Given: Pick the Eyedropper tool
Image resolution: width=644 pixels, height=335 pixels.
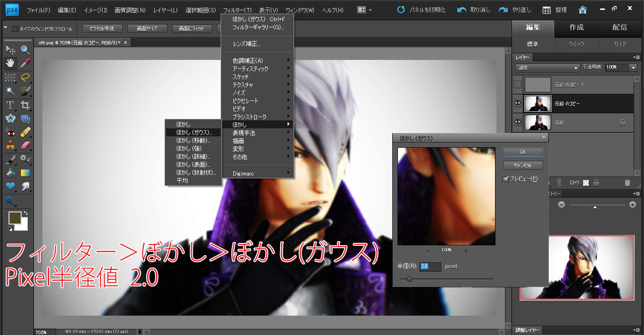Looking at the screenshot, I should pyautogui.click(x=25, y=63).
